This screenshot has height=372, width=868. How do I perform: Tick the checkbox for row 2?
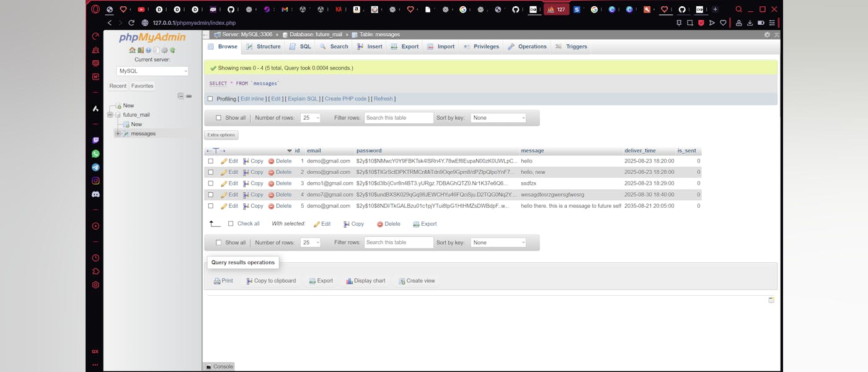tap(211, 172)
